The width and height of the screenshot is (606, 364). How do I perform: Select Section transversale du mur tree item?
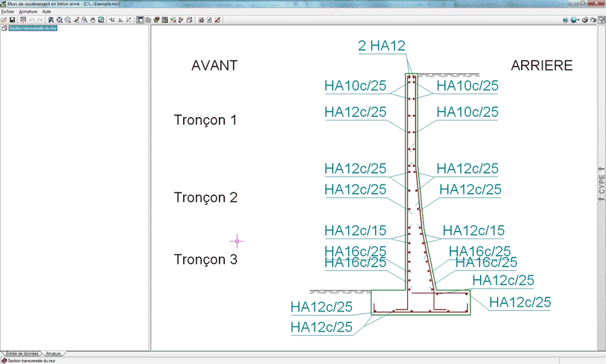tap(33, 28)
